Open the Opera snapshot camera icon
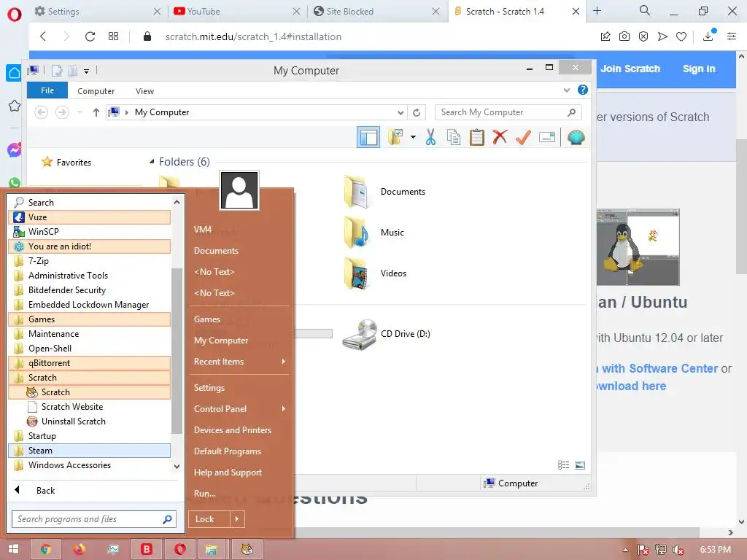Image resolution: width=747 pixels, height=560 pixels. [x=624, y=36]
